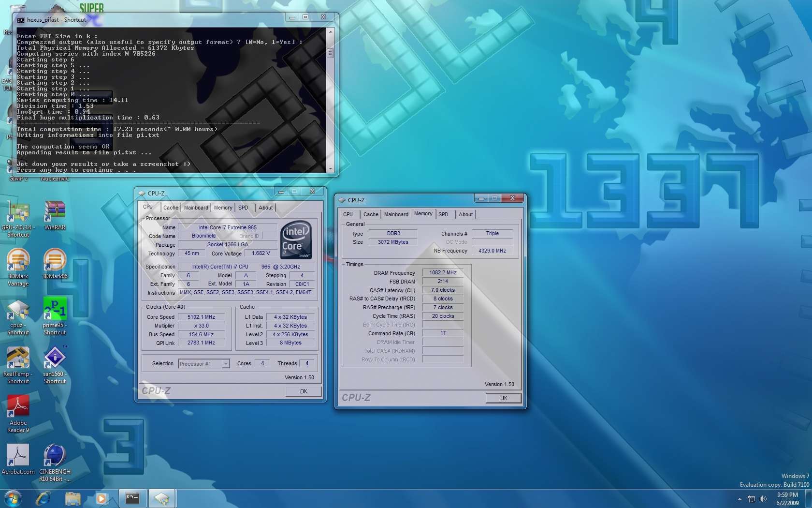Viewport: 812px width, 508px height.
Task: Open the Windows Start orb
Action: [13, 498]
